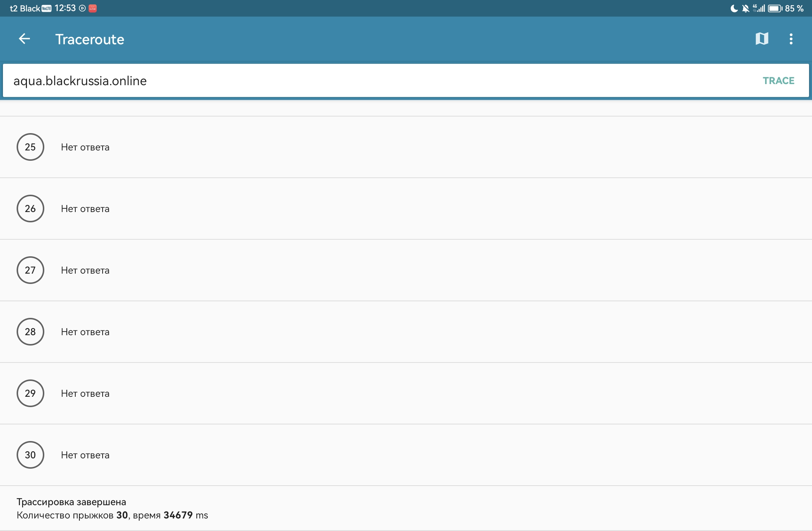Select the hop 27 circle icon
This screenshot has width=812, height=531.
[x=30, y=270]
